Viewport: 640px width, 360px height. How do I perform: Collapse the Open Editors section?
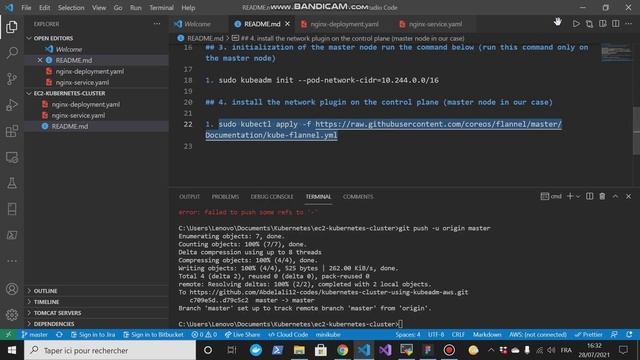(53, 38)
